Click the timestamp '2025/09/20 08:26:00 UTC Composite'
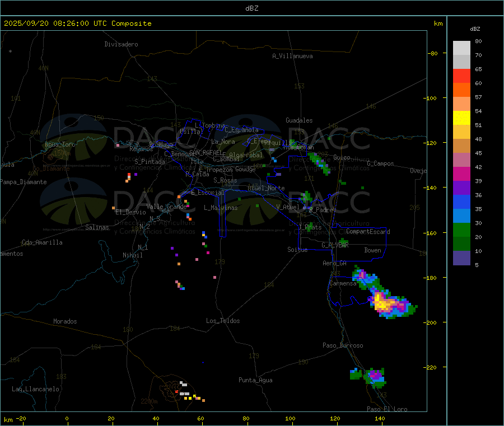The height and width of the screenshot is (426, 504). [77, 24]
